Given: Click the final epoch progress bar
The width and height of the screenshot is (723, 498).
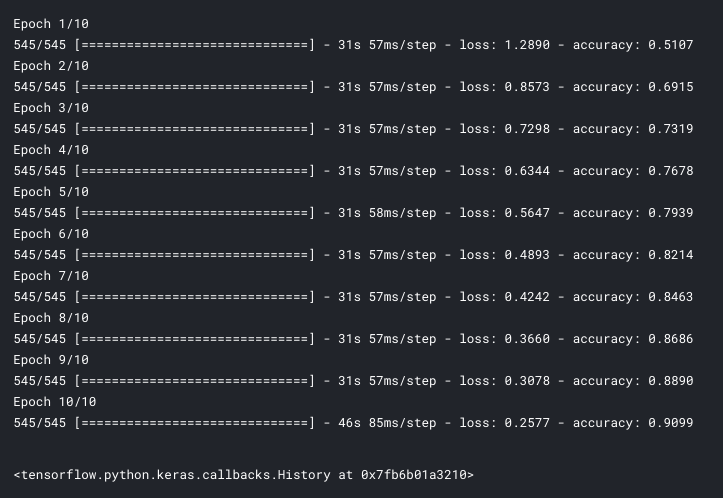Looking at the screenshot, I should click(195, 423).
